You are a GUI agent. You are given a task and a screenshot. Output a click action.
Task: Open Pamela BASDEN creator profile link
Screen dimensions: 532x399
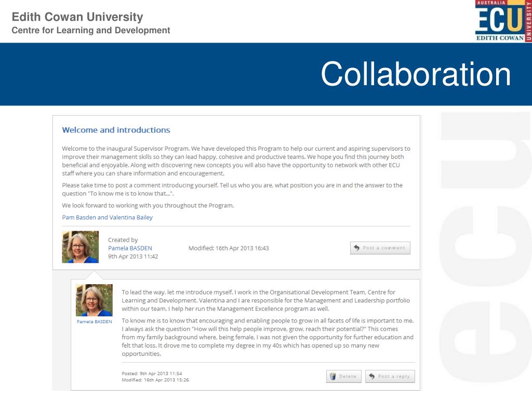click(x=130, y=248)
